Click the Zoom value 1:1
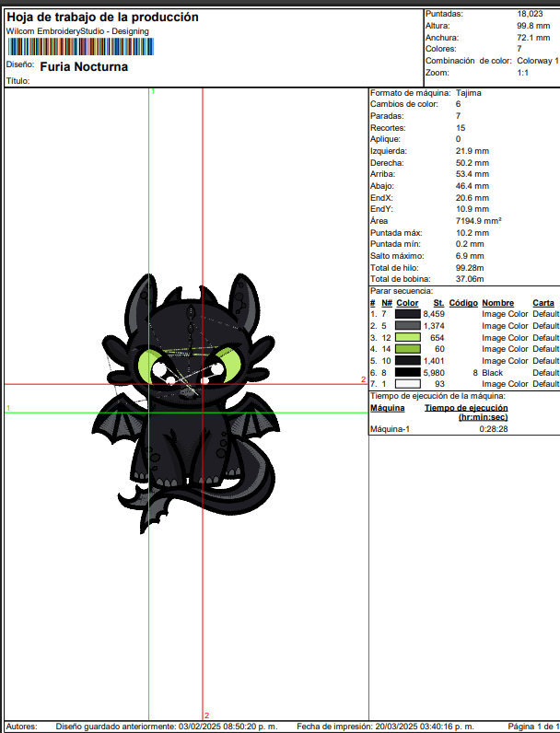This screenshot has width=560, height=733. click(522, 73)
